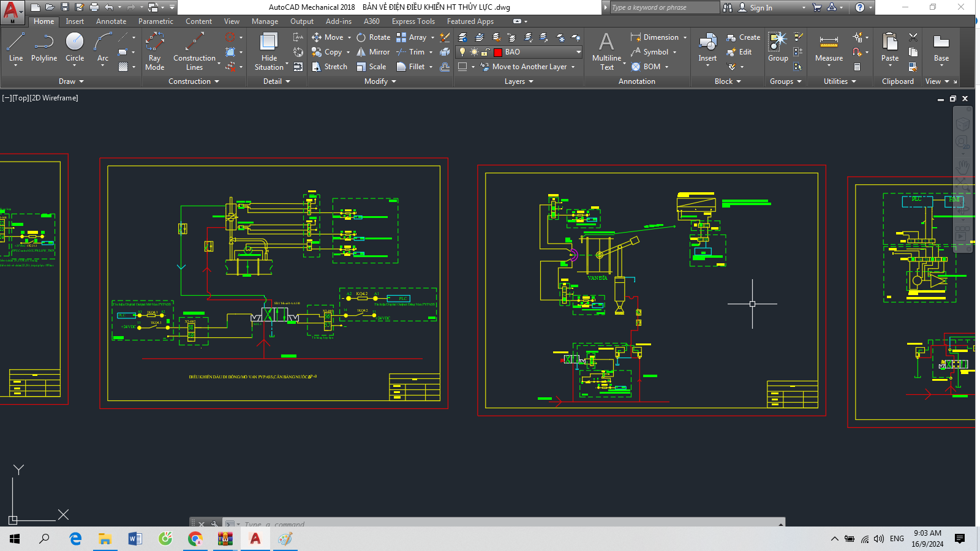This screenshot has width=980, height=551.
Task: Expand the Construction panel
Action: tap(194, 81)
